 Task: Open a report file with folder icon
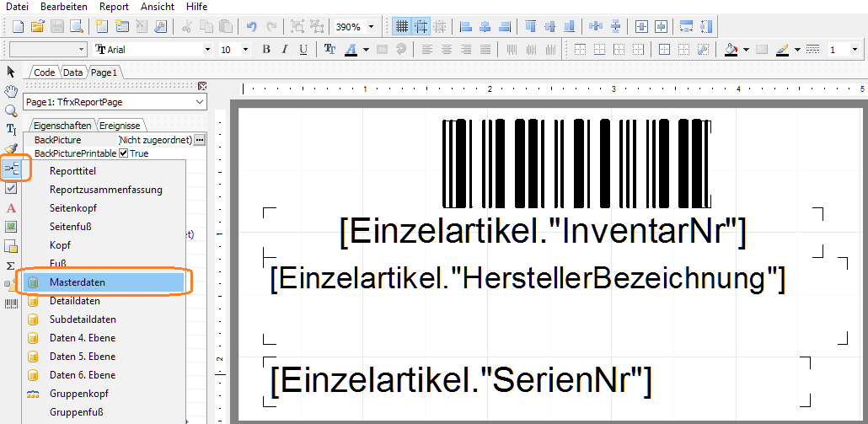coord(37,26)
